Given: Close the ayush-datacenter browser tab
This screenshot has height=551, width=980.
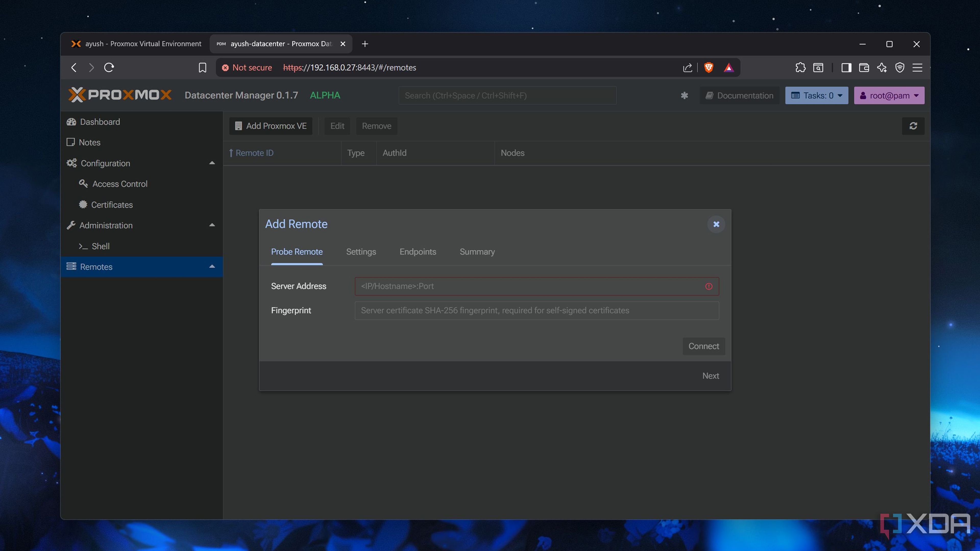Looking at the screenshot, I should (343, 44).
